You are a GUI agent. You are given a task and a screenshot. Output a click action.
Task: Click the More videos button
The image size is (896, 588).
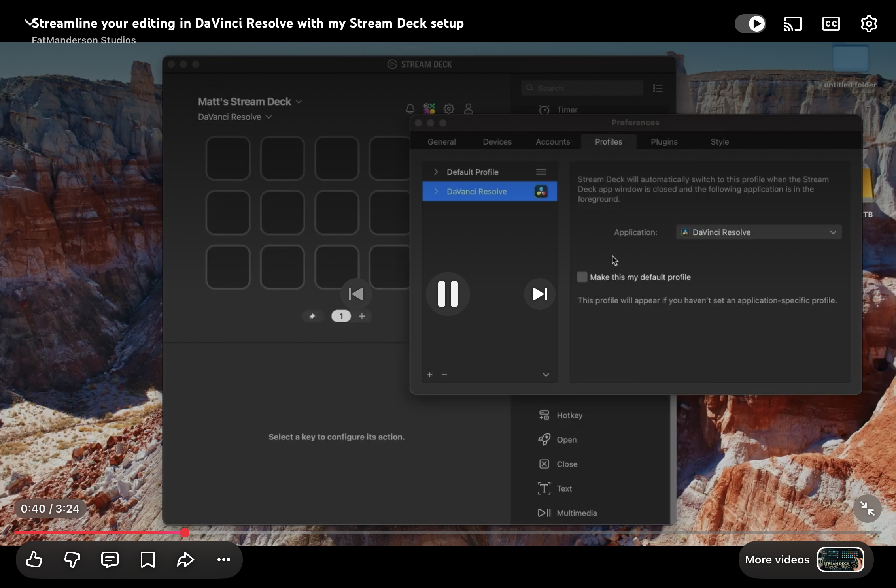(805, 560)
